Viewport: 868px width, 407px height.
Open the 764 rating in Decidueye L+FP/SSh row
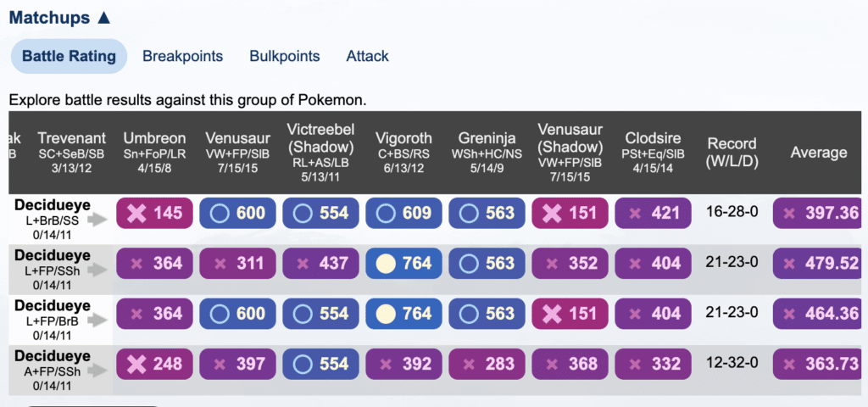403,263
